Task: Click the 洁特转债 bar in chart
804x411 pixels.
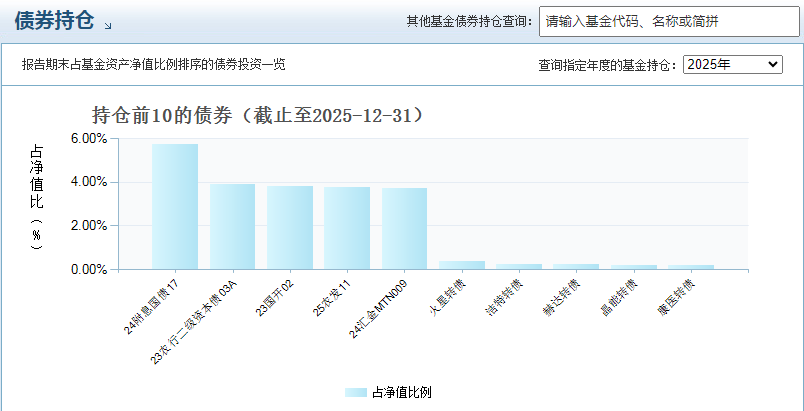Action: point(519,266)
